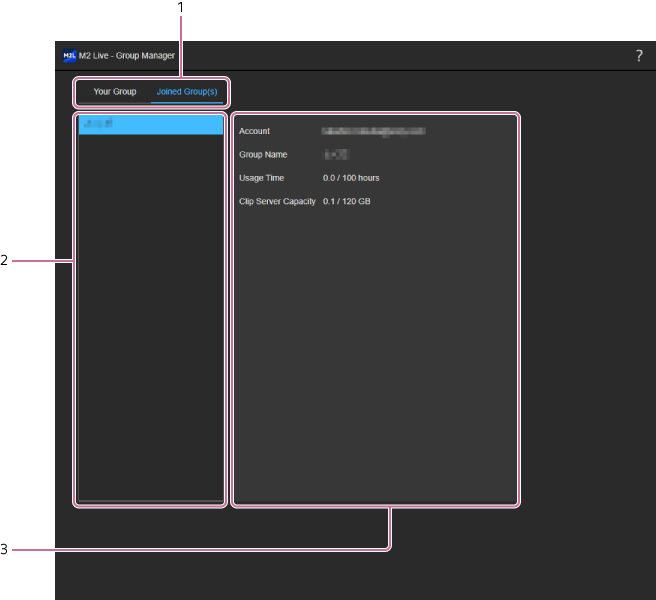The image size is (656, 600).
Task: Open help with the question mark icon
Action: (639, 56)
